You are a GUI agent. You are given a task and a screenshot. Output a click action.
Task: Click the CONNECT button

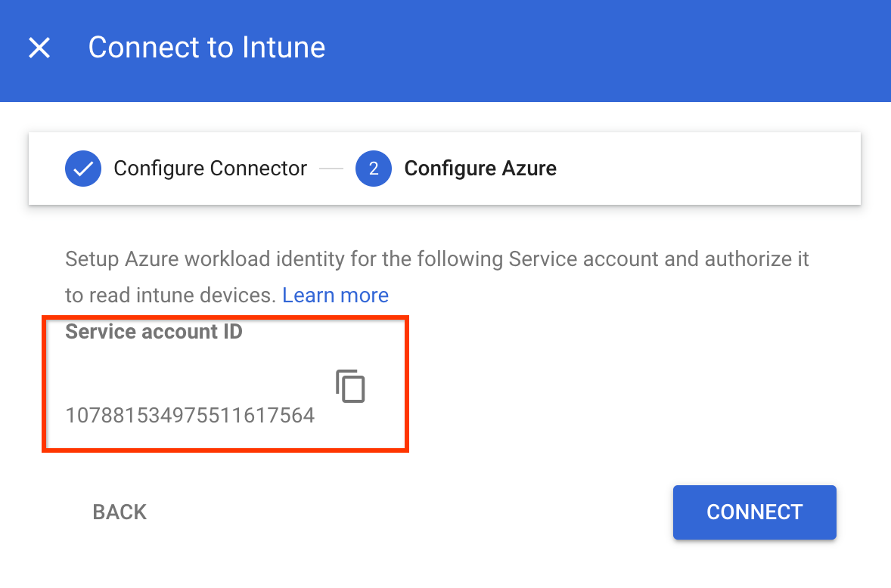pos(754,512)
